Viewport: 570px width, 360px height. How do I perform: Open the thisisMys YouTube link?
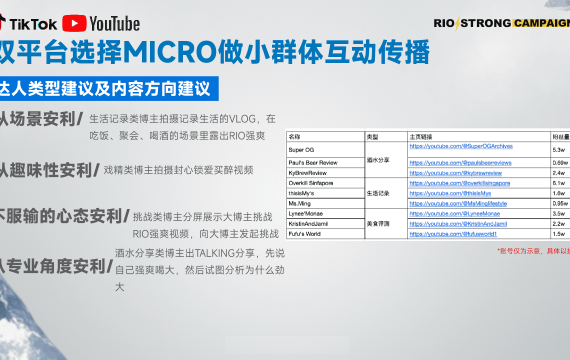click(x=450, y=193)
